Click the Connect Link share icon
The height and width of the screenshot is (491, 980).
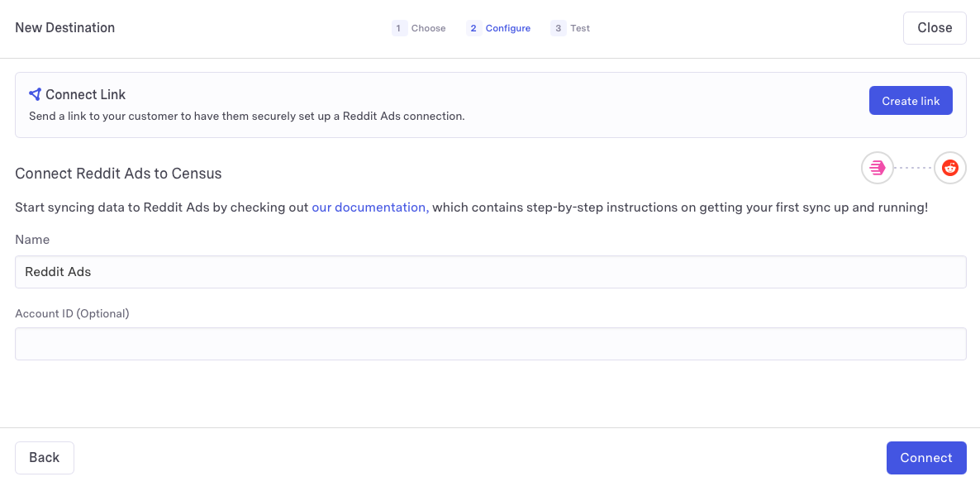tap(35, 94)
